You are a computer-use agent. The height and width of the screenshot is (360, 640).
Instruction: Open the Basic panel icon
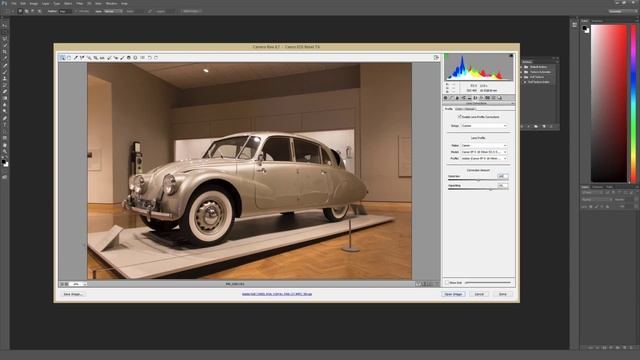pos(445,98)
